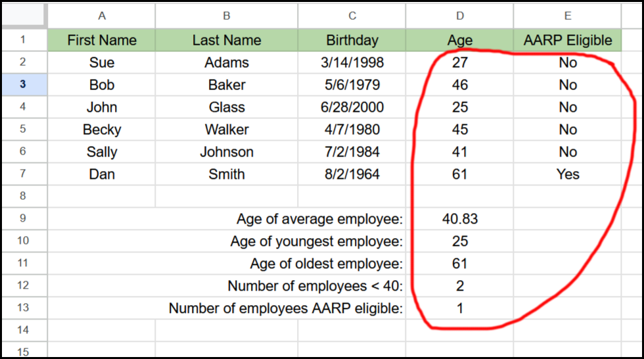The image size is (644, 359).
Task: Select the 'First Name' header cell
Action: pyautogui.click(x=101, y=40)
